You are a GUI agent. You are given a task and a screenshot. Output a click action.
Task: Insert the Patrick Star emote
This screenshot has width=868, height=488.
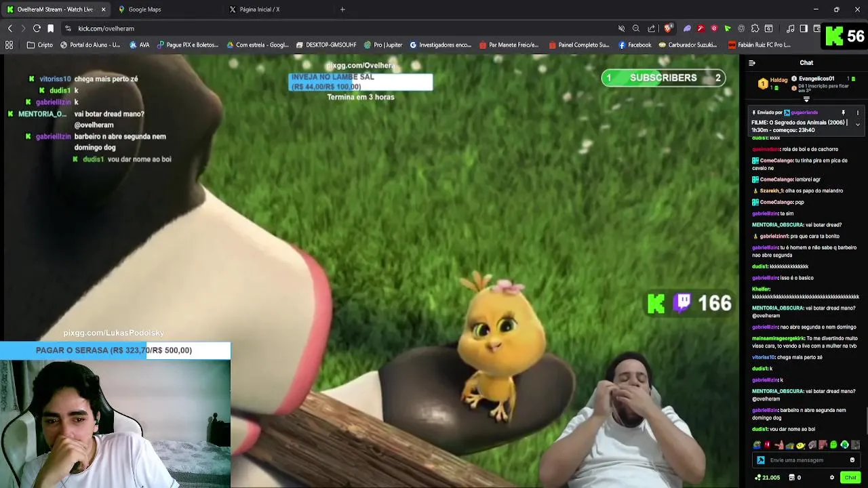tap(778, 445)
